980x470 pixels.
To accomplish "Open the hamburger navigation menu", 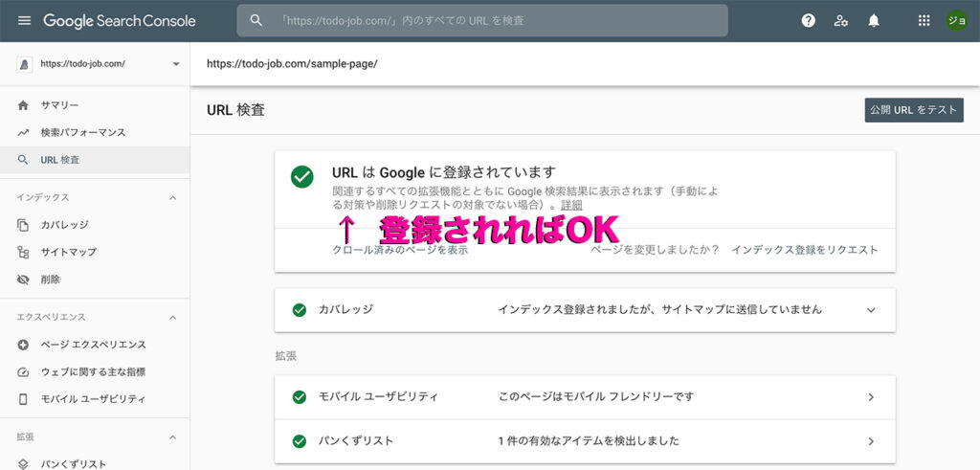I will [24, 21].
